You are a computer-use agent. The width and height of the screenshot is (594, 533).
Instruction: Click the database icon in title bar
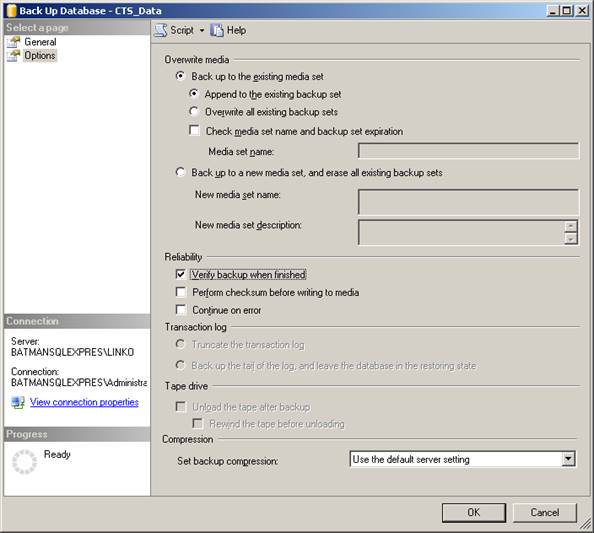click(x=11, y=10)
